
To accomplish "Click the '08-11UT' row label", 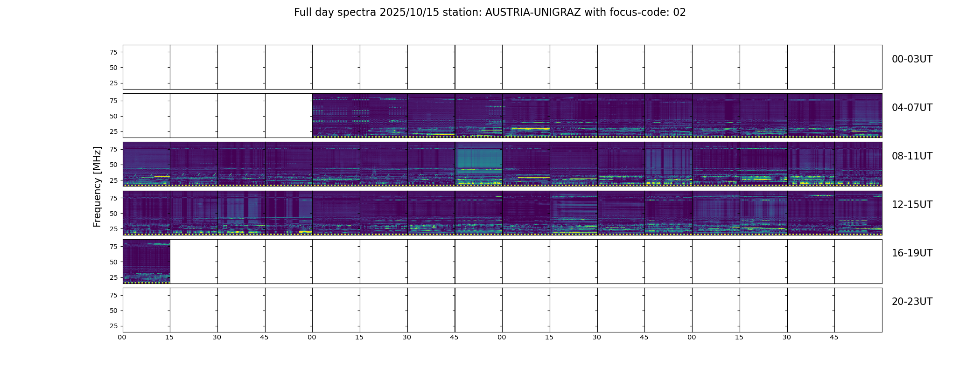I will pyautogui.click(x=912, y=156).
